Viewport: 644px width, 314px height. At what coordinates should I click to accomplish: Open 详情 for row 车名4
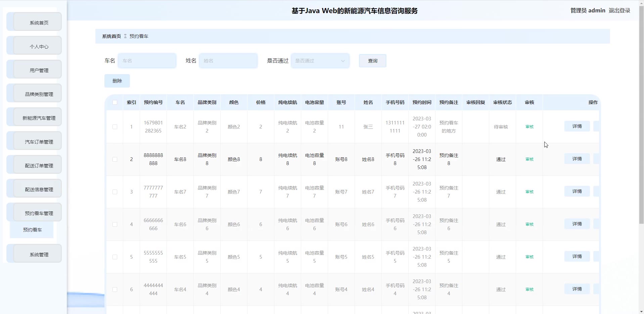tap(577, 289)
